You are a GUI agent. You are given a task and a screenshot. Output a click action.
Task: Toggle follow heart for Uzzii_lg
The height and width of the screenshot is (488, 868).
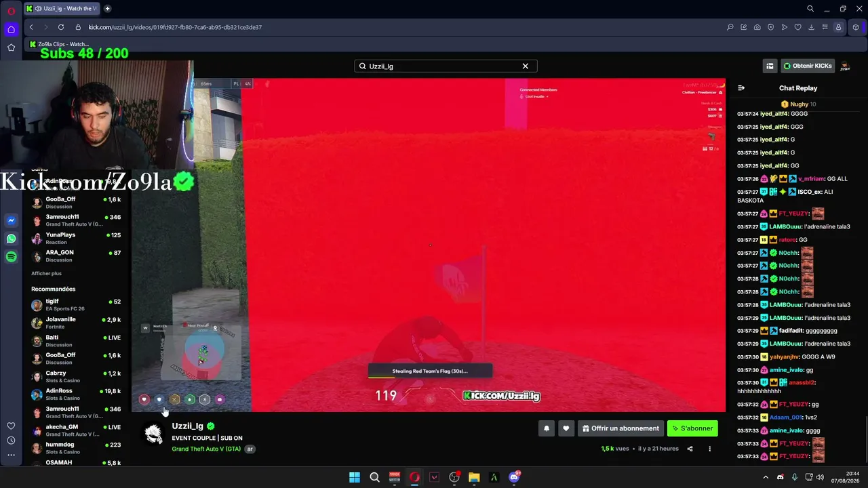pos(566,428)
